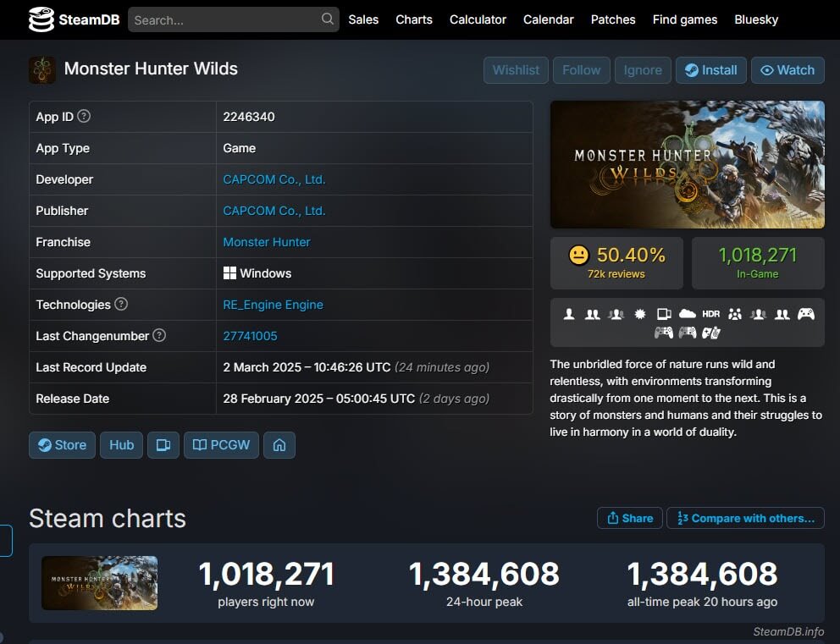Open changenumber link 27741005
This screenshot has height=644, width=840.
(x=250, y=336)
